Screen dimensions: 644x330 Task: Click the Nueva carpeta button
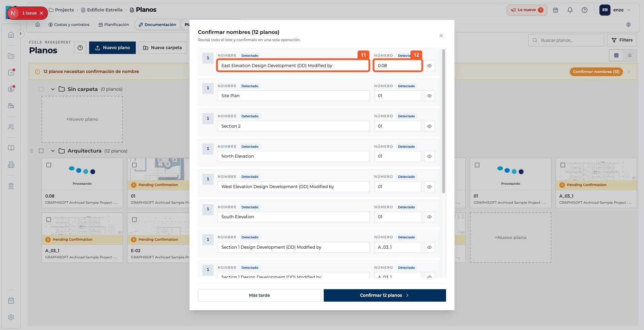pyautogui.click(x=162, y=48)
